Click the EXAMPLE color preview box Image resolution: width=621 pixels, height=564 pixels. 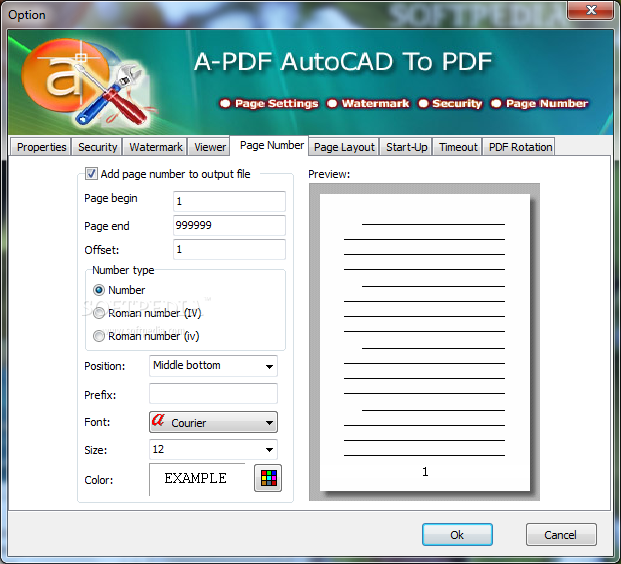point(197,479)
